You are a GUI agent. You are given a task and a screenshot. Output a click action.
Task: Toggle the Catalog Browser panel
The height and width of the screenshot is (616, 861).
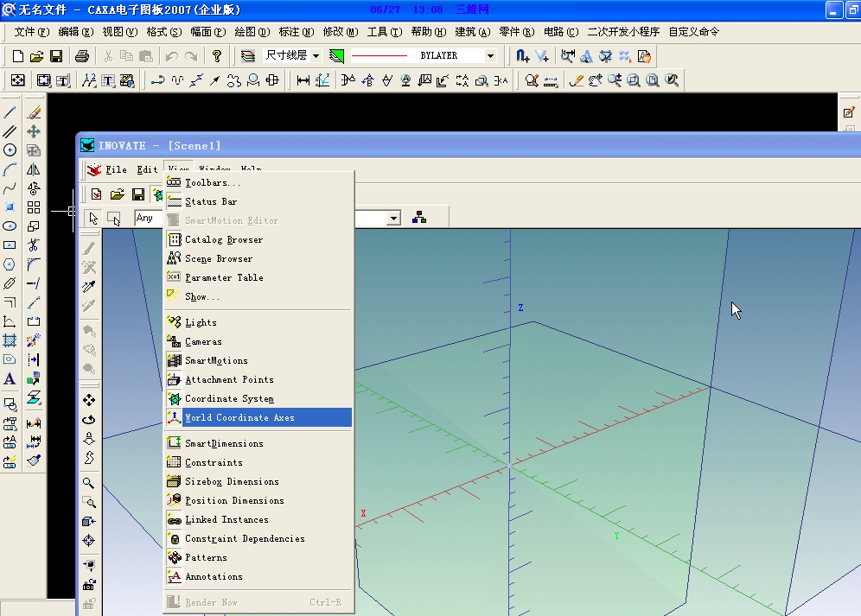click(223, 239)
